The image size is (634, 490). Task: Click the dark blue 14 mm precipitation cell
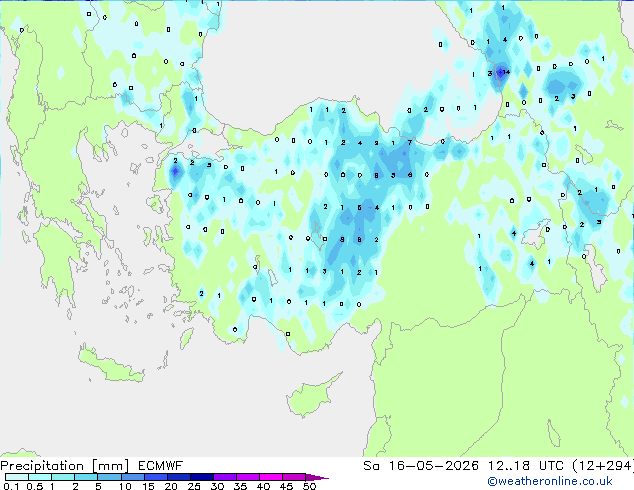click(x=501, y=73)
